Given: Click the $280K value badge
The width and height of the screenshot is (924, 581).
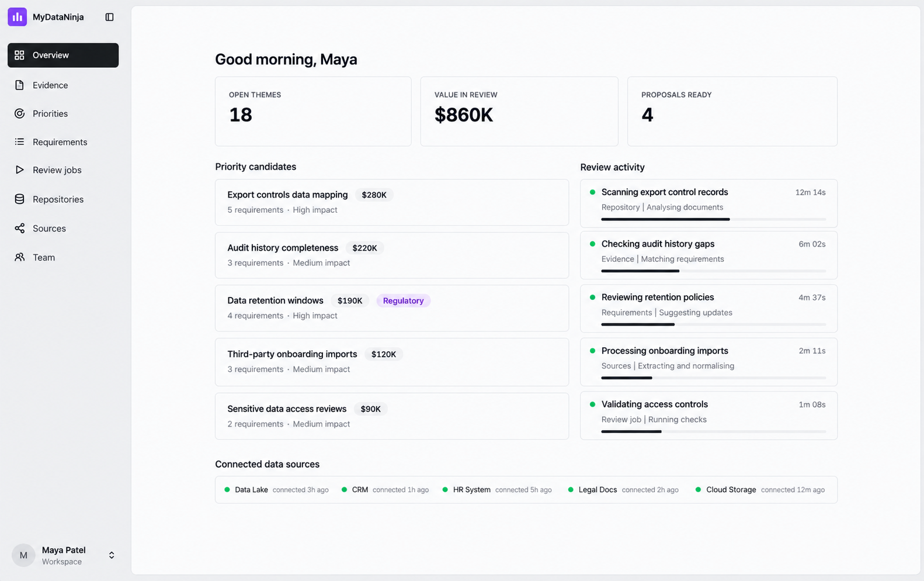Looking at the screenshot, I should 374,195.
